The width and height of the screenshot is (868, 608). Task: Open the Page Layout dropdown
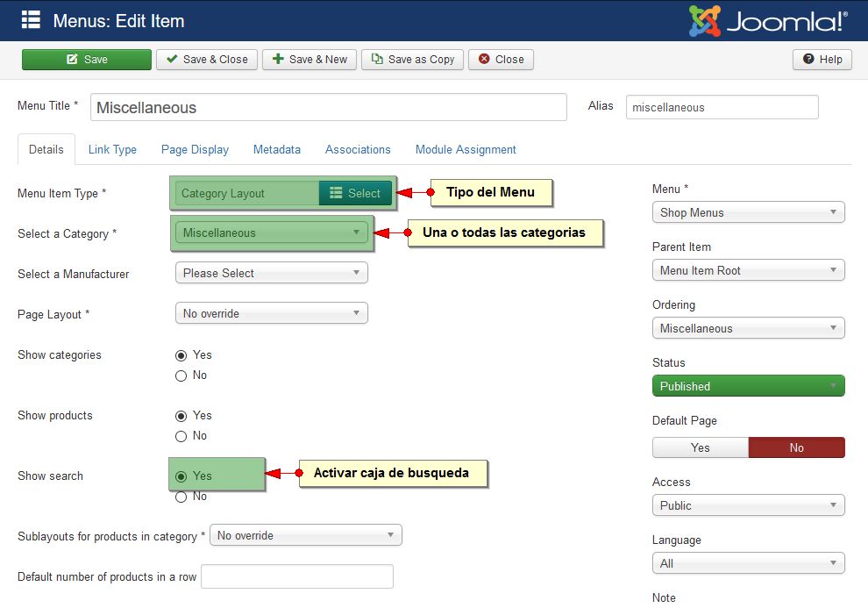point(271,313)
